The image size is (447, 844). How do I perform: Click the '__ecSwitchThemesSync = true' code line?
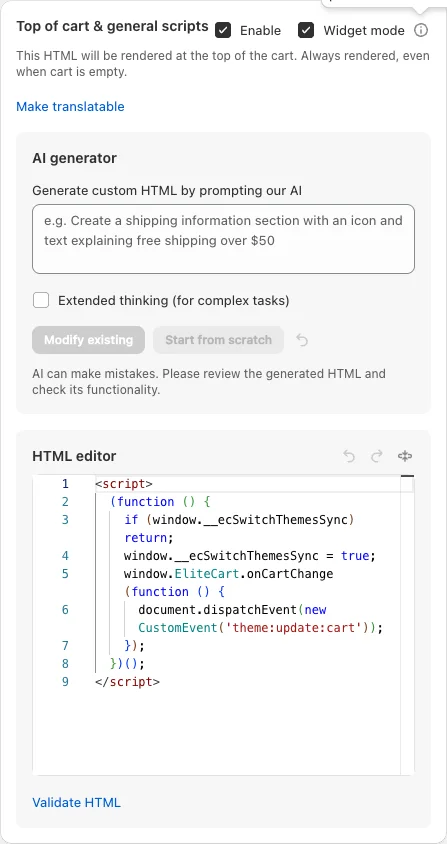click(249, 555)
